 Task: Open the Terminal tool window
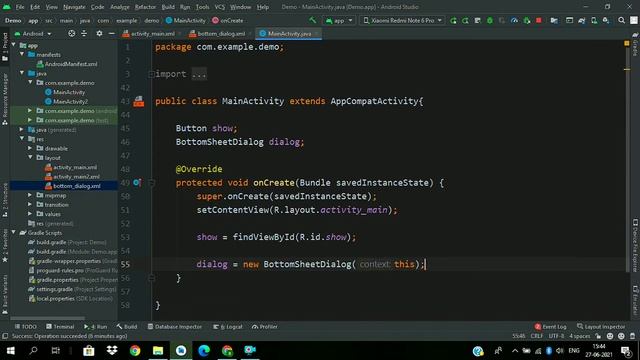point(60,327)
